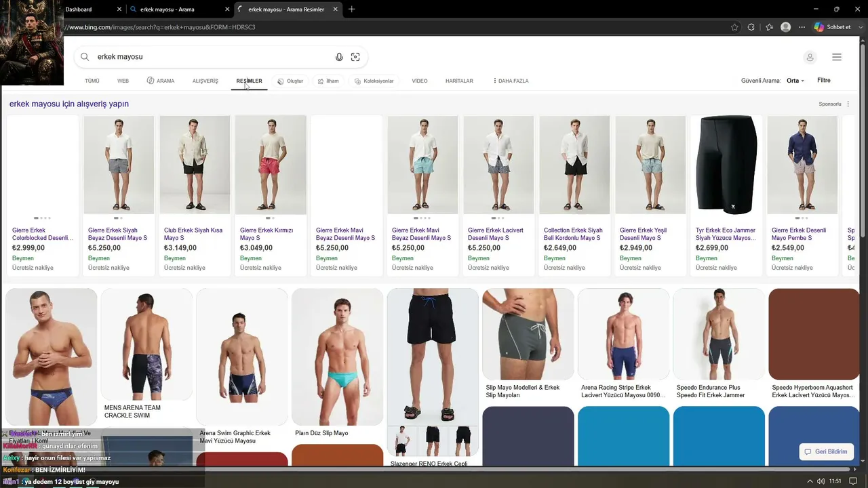This screenshot has width=868, height=488.
Task: Close the erkek mayosu - Arama Resimler tab
Action: [x=335, y=9]
